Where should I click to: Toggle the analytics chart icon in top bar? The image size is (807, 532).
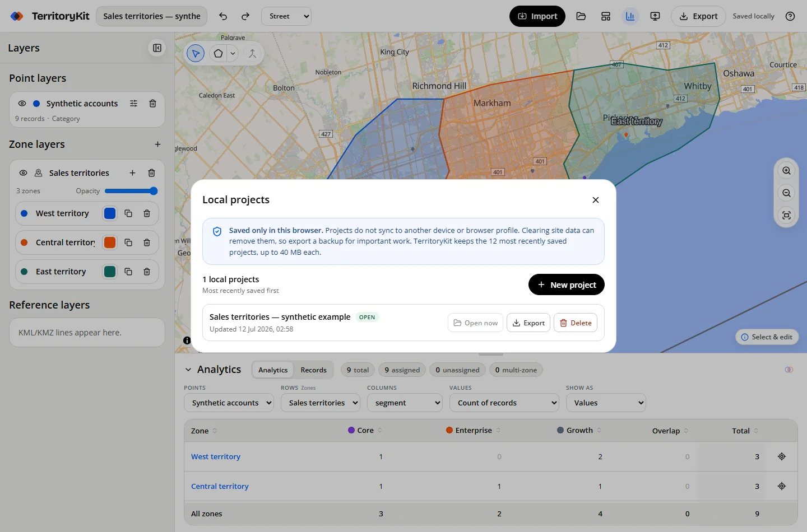tap(630, 16)
